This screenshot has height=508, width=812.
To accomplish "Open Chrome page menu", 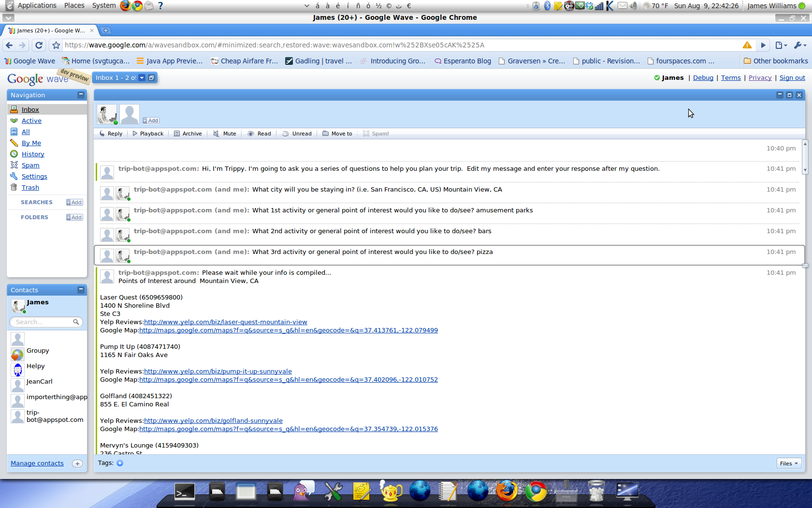I will tap(781, 45).
